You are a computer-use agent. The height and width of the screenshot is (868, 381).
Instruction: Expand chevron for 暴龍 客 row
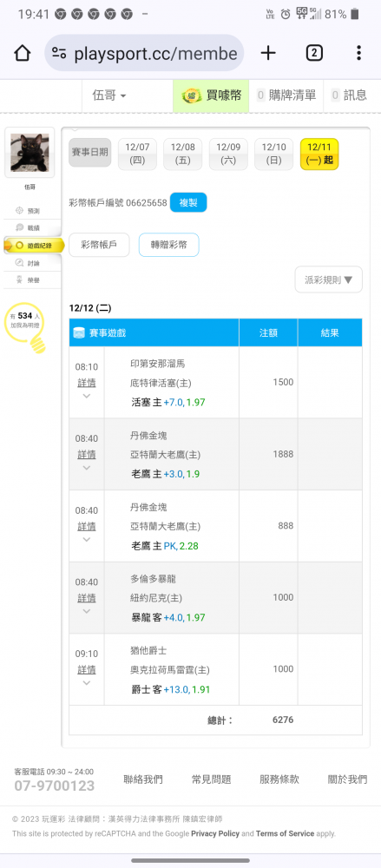87,611
